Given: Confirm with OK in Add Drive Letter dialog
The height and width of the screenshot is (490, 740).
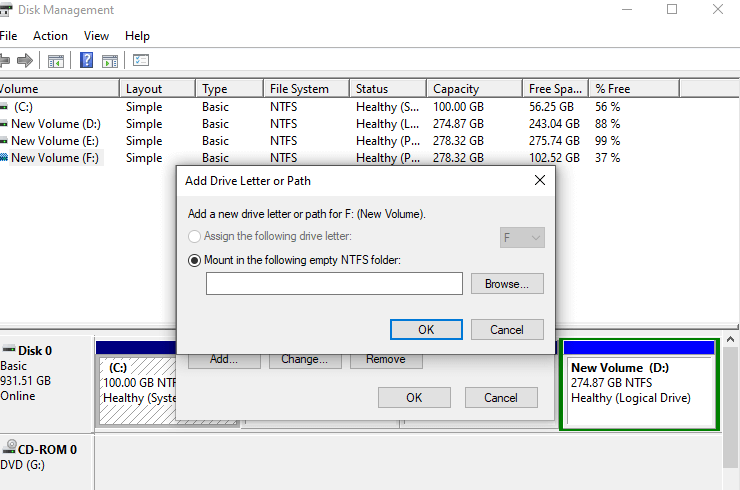Looking at the screenshot, I should point(426,329).
